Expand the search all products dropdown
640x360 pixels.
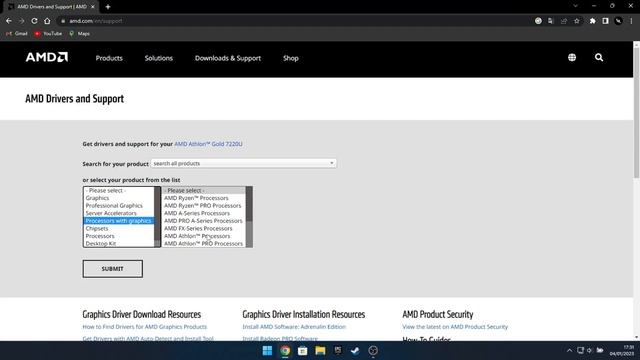[x=244, y=163]
